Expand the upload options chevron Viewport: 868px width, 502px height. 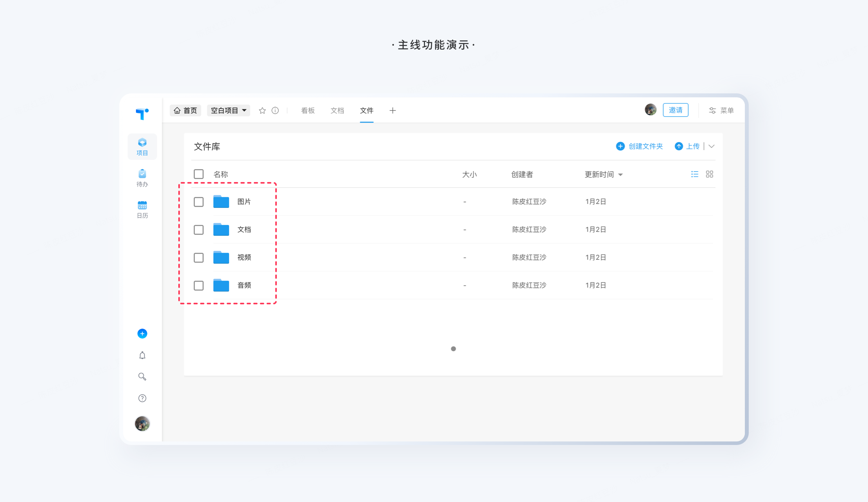click(x=712, y=146)
